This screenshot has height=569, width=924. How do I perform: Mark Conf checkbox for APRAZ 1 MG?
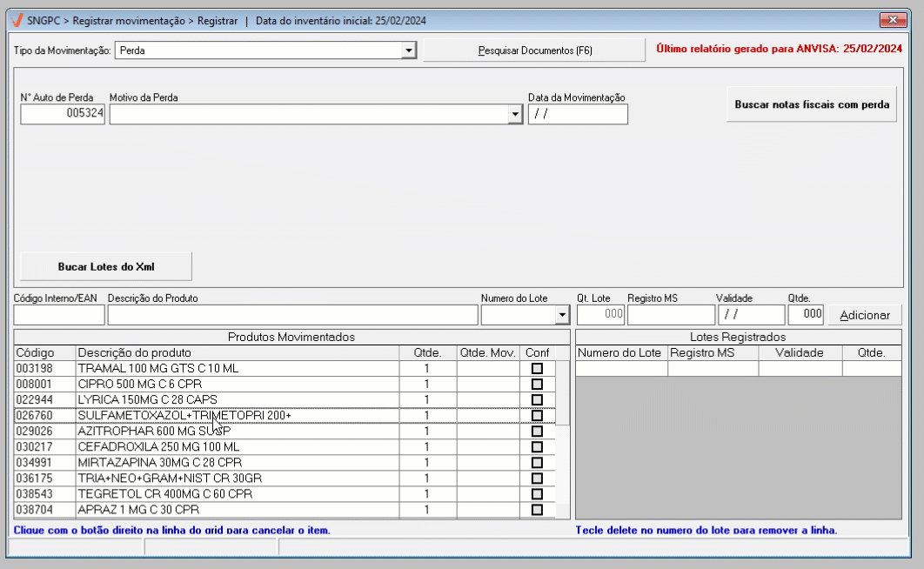[x=537, y=510]
